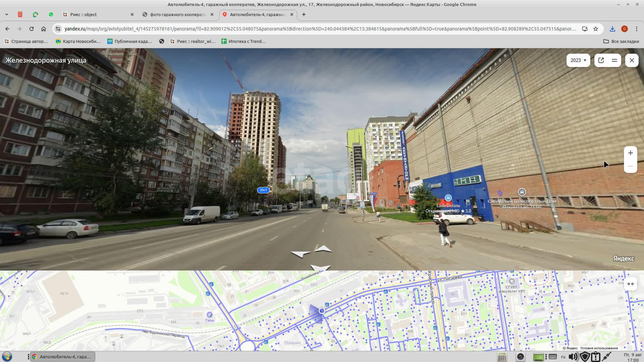Bookmark this page with the star icon
Image resolution: width=644 pixels, height=362 pixels.
[x=596, y=29]
